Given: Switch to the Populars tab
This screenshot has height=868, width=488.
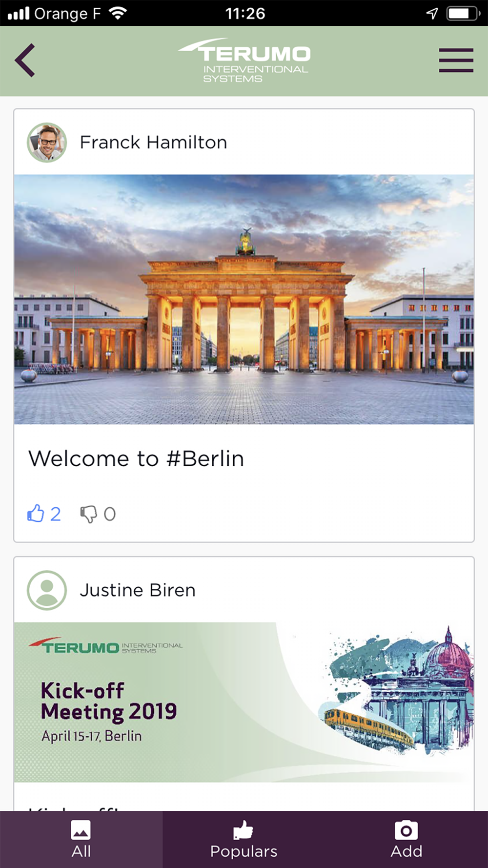Looking at the screenshot, I should tap(244, 840).
